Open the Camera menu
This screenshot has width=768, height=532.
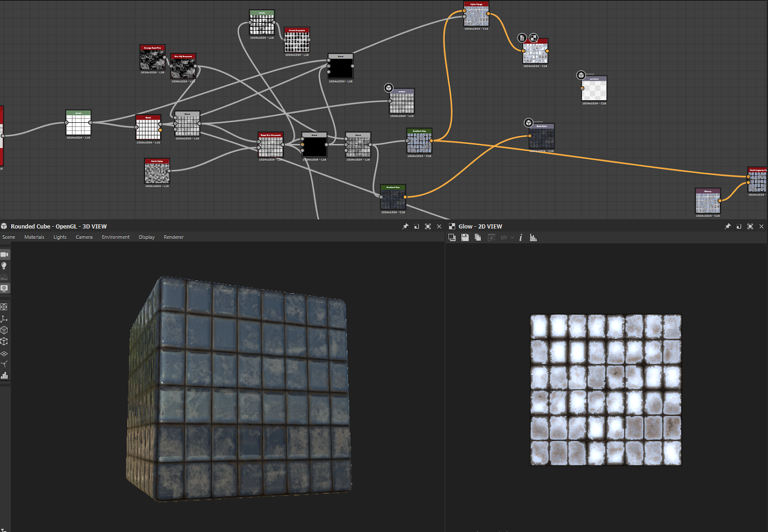[x=84, y=237]
